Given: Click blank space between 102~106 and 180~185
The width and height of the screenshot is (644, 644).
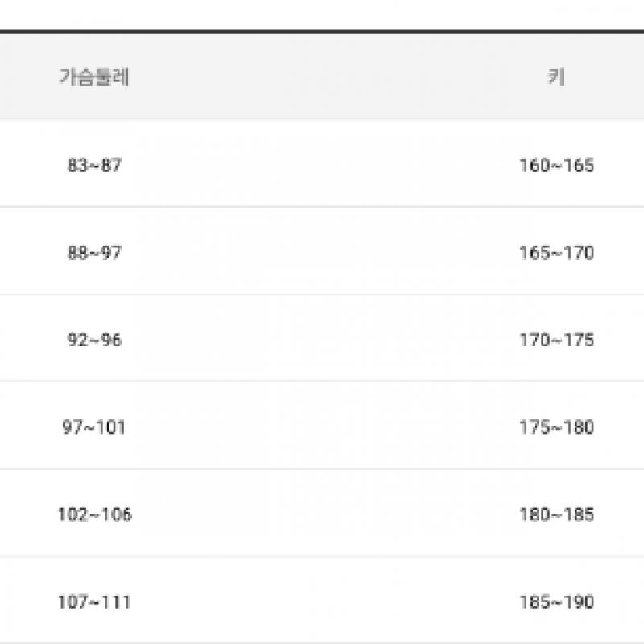Looking at the screenshot, I should click(322, 514).
